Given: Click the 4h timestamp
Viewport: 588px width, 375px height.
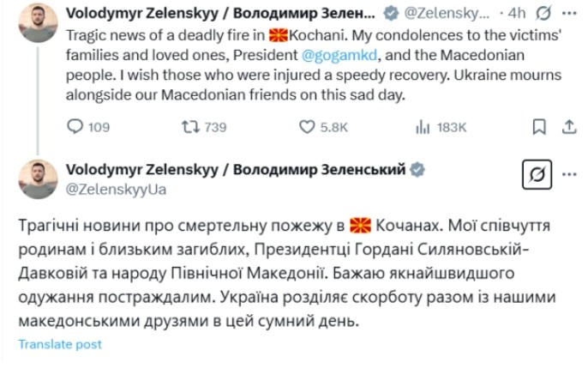Looking at the screenshot, I should coord(517,15).
